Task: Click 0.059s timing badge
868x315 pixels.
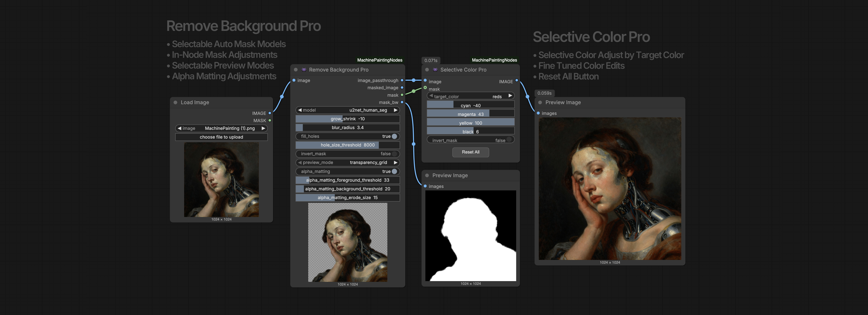Action: [x=545, y=93]
